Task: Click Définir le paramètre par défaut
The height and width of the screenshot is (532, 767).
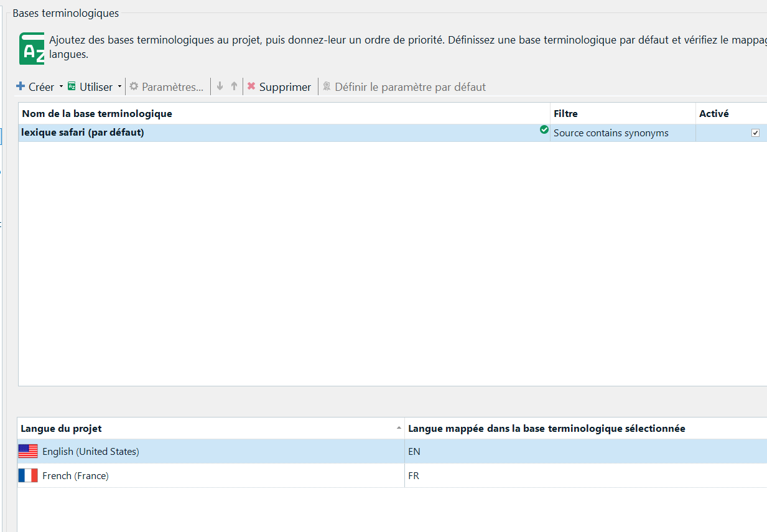Action: (404, 87)
